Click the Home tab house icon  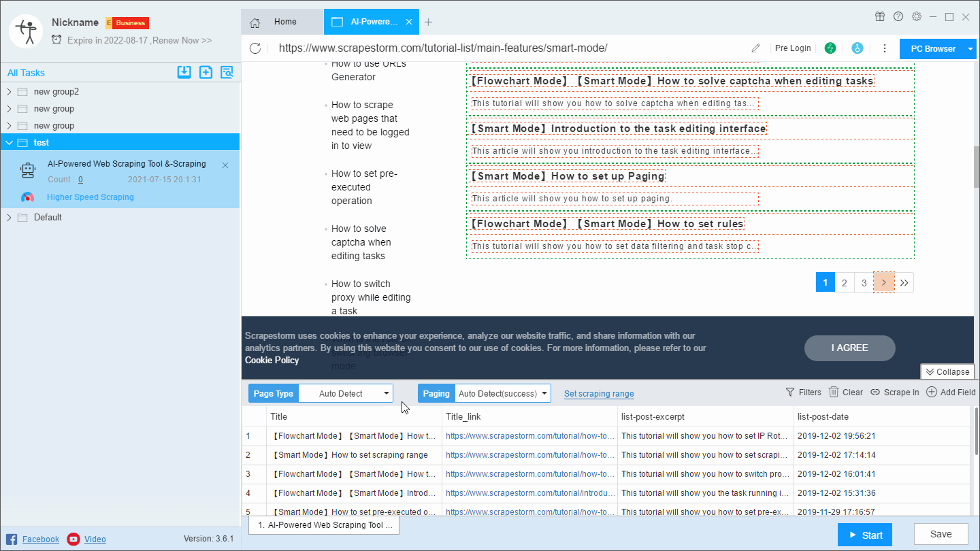click(x=255, y=22)
